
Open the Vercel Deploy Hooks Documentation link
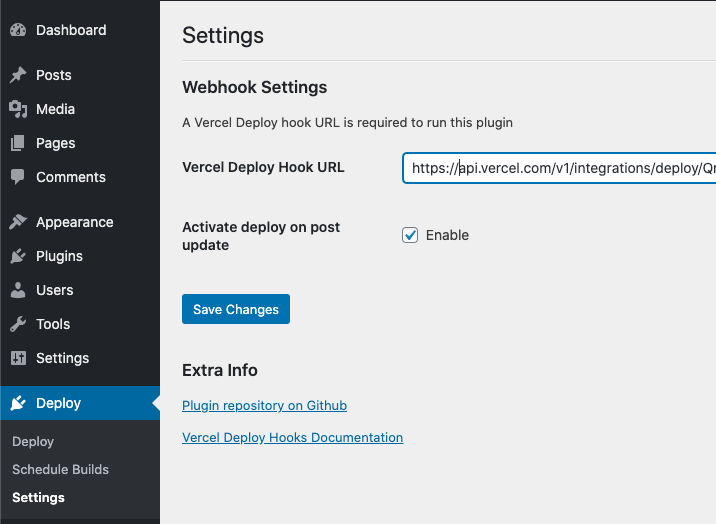click(293, 437)
